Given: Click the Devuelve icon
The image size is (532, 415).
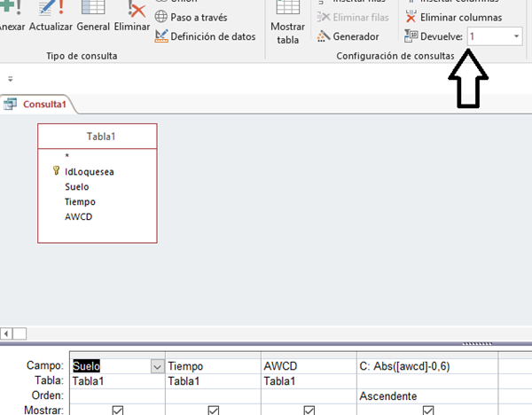Looking at the screenshot, I should (x=411, y=36).
